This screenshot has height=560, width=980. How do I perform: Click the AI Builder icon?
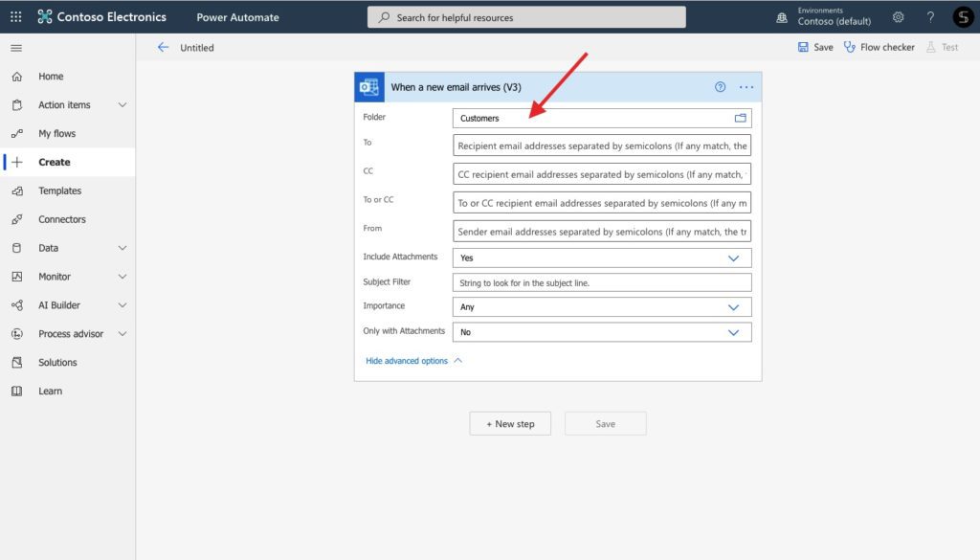click(17, 305)
